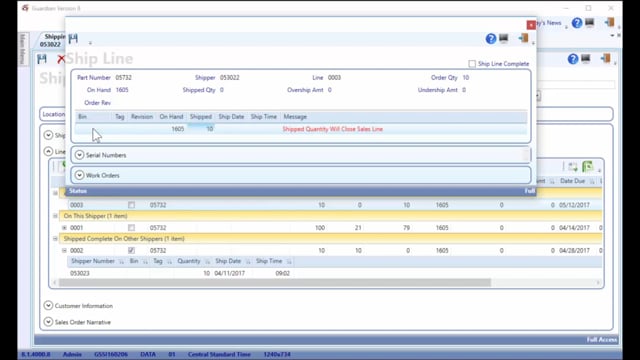Switch to the Shipping 053022 tab

[52, 40]
